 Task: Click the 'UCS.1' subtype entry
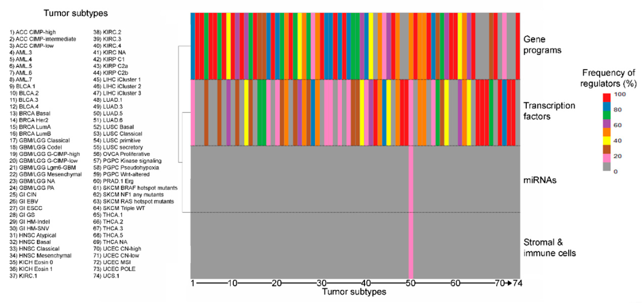[x=106, y=276]
